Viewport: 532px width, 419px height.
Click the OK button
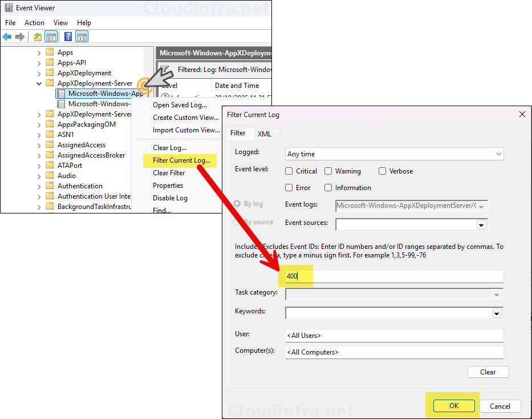point(453,405)
